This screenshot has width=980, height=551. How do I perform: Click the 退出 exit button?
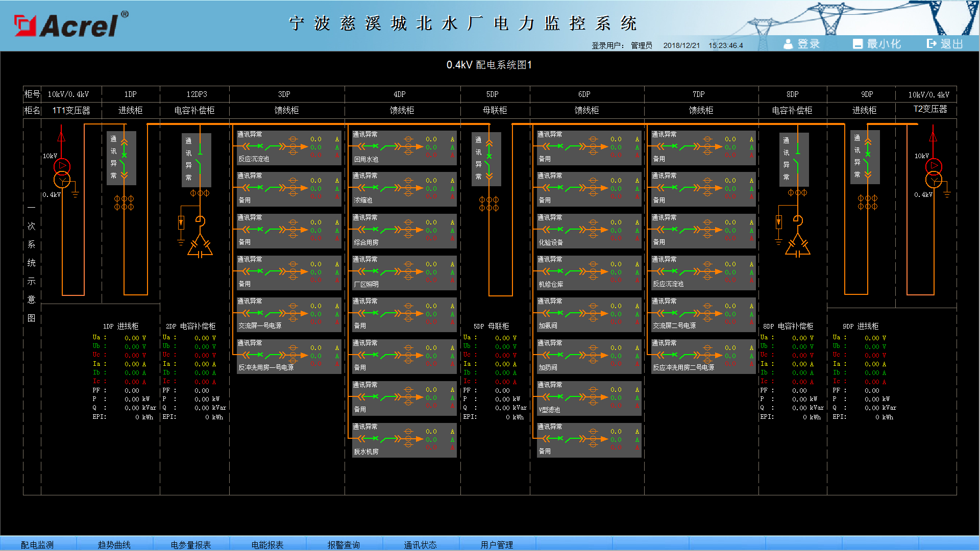point(945,44)
